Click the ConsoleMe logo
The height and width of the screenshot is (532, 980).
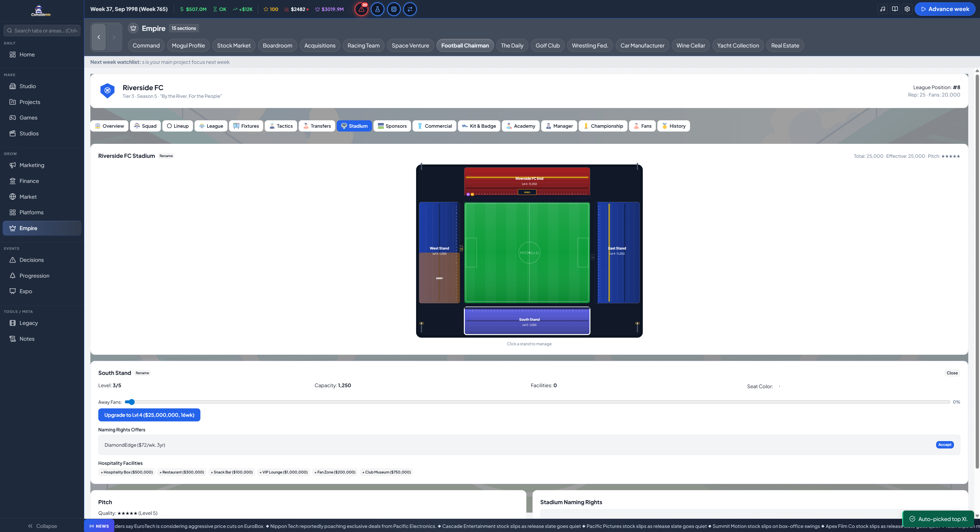(x=41, y=11)
